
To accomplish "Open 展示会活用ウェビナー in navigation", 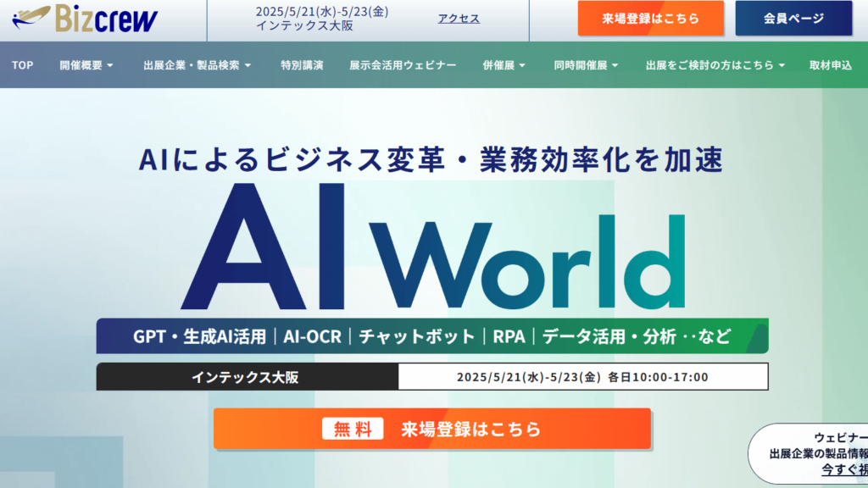I will point(403,65).
